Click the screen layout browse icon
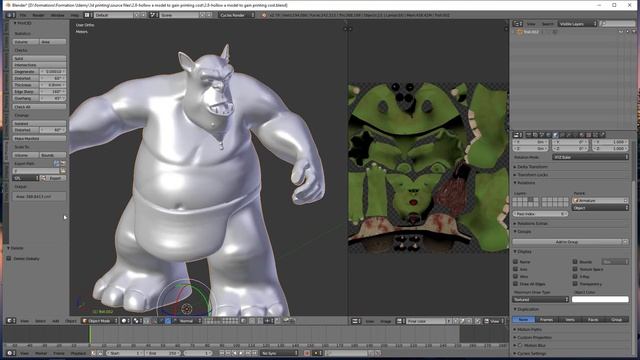 (87, 15)
